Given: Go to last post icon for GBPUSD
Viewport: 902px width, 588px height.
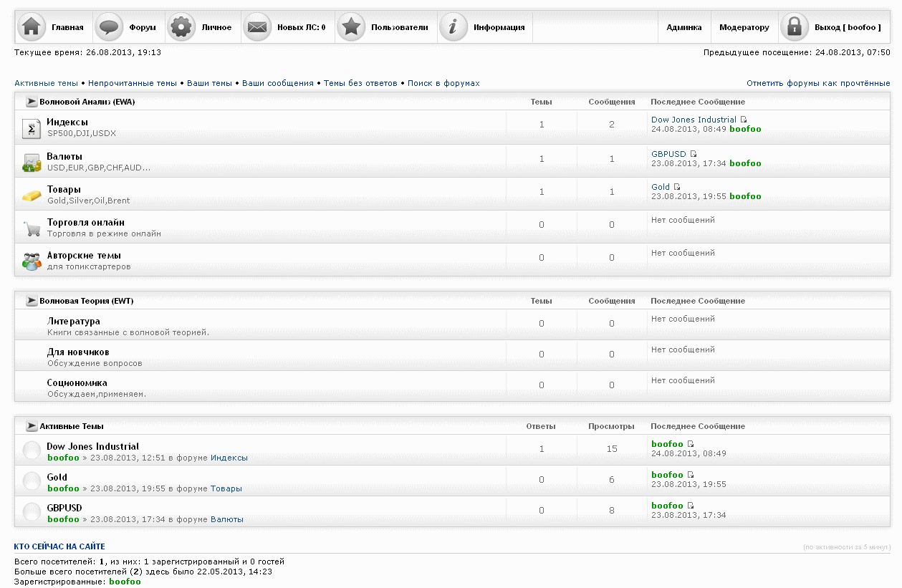Looking at the screenshot, I should 694,154.
